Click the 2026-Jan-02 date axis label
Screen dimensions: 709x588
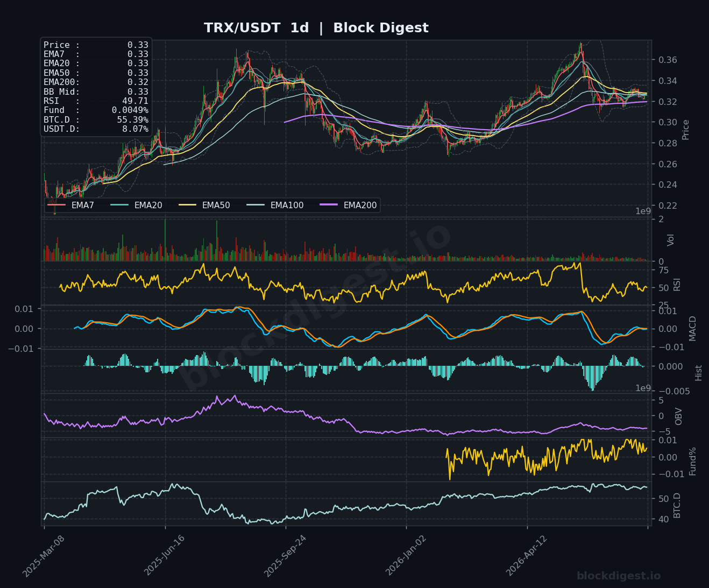(406, 556)
